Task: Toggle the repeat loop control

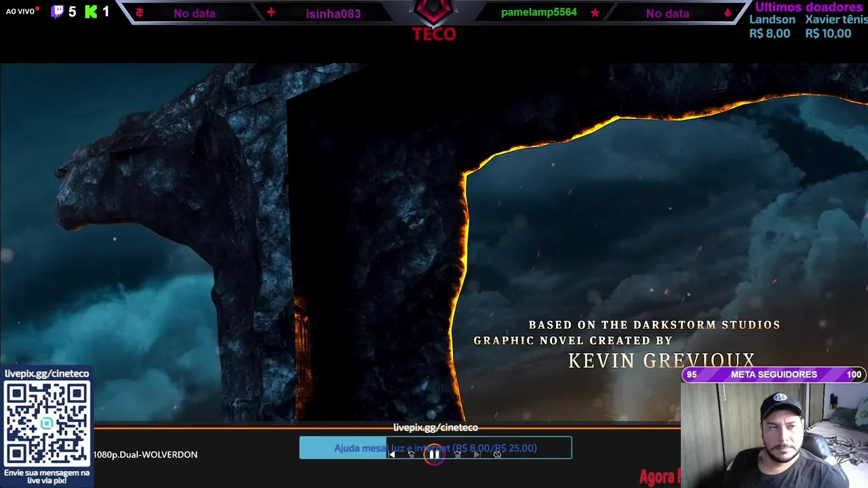Action: tap(497, 455)
